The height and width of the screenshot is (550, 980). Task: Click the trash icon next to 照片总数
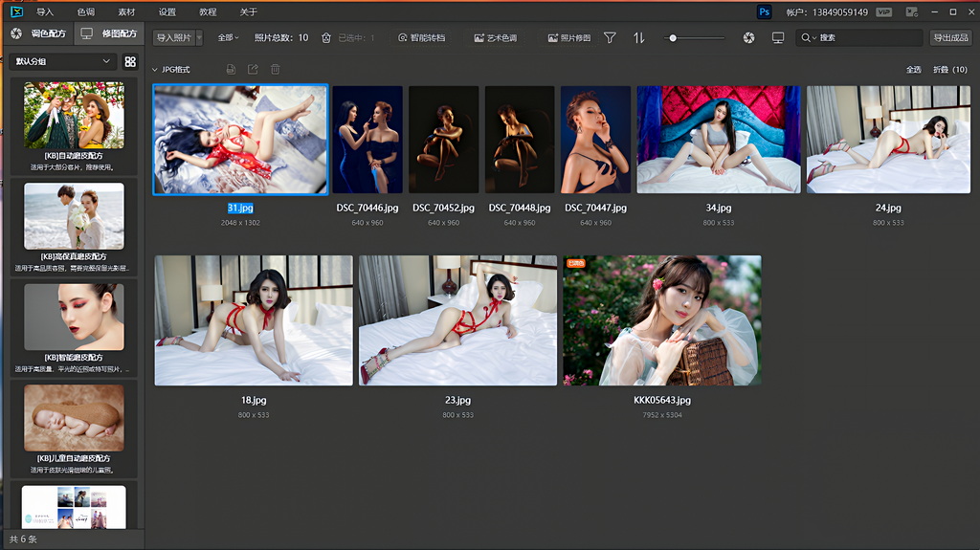[326, 37]
